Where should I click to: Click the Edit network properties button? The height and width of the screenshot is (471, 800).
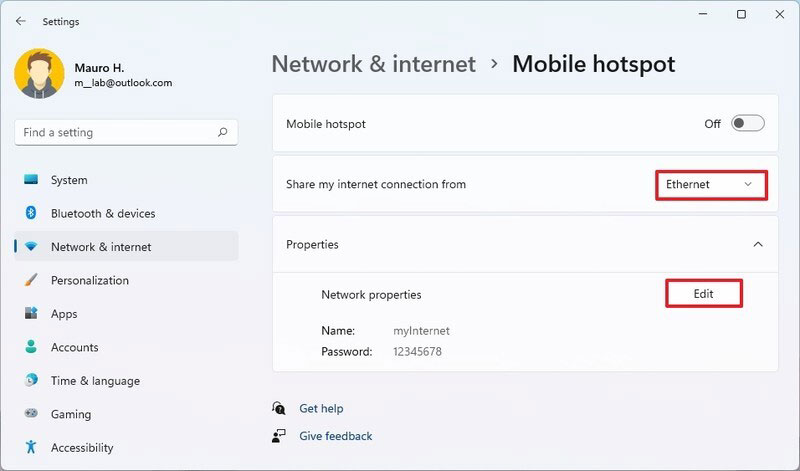coord(704,293)
